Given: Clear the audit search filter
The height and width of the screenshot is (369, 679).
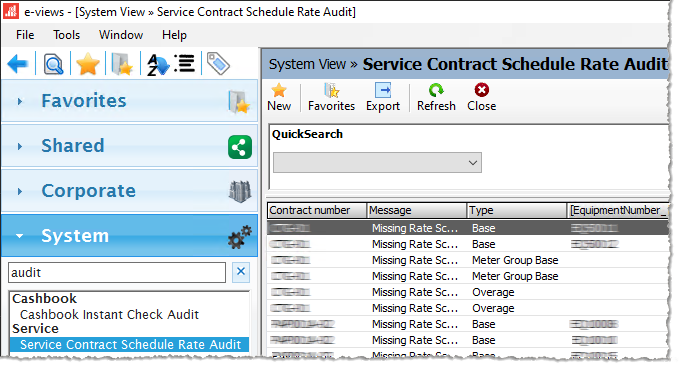Looking at the screenshot, I should (241, 272).
